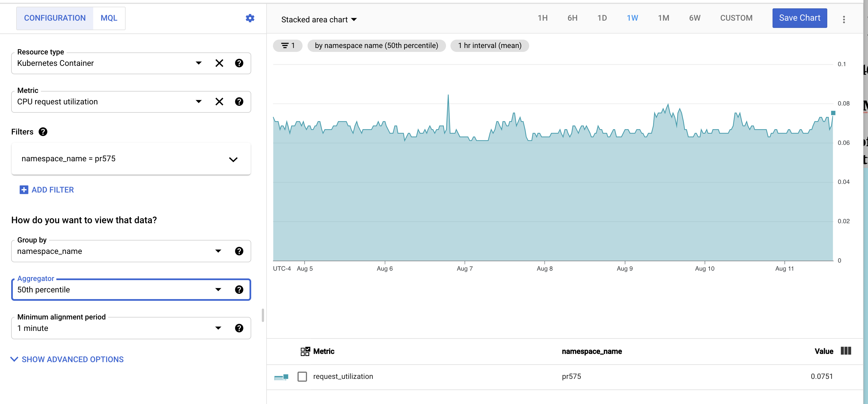868x404 pixels.
Task: Click the Save Chart button
Action: pyautogui.click(x=799, y=18)
